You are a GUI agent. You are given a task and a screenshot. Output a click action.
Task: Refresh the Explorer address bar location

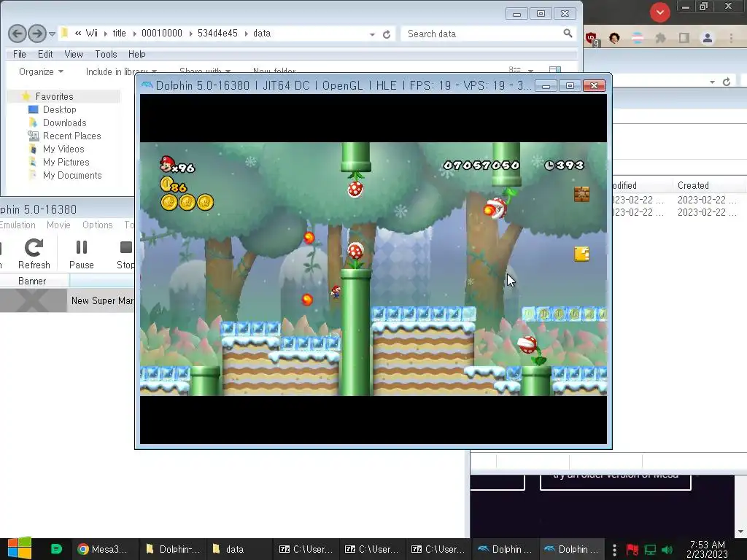pos(387,34)
